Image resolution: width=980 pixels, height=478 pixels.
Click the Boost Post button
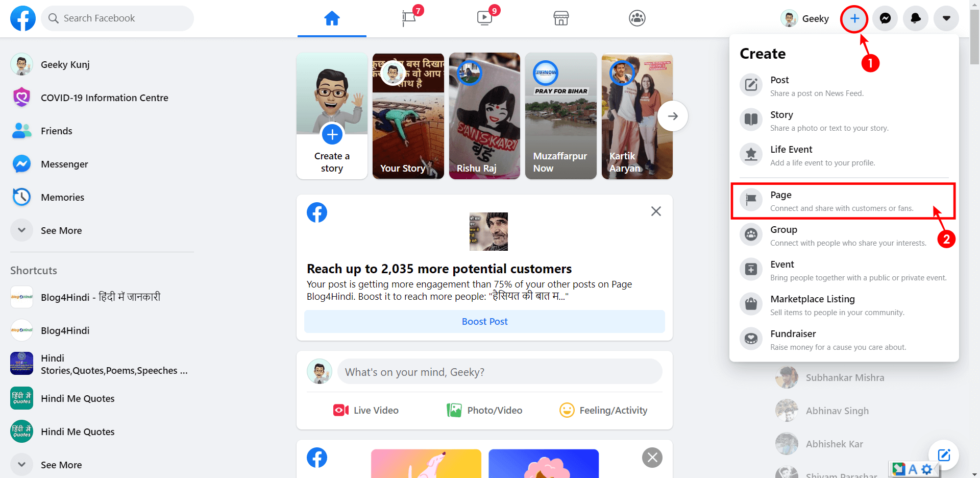pos(484,322)
